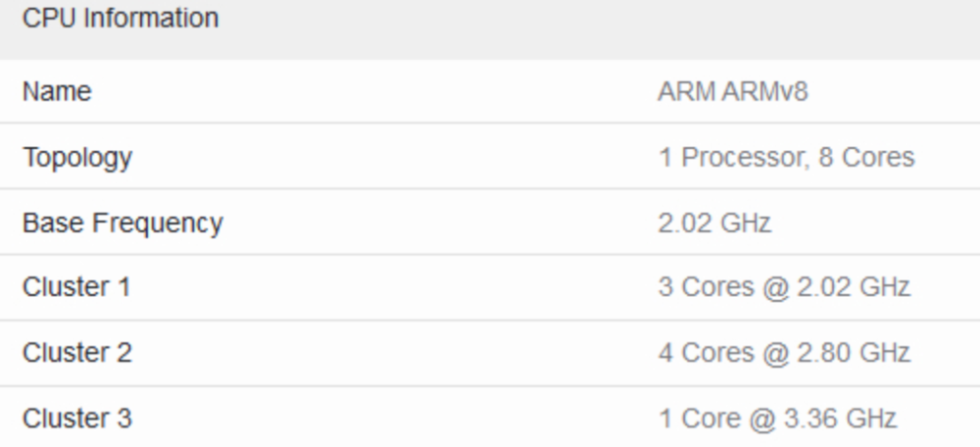Click the ARMv8 text in Name row
The height and width of the screenshot is (447, 980).
tap(764, 92)
